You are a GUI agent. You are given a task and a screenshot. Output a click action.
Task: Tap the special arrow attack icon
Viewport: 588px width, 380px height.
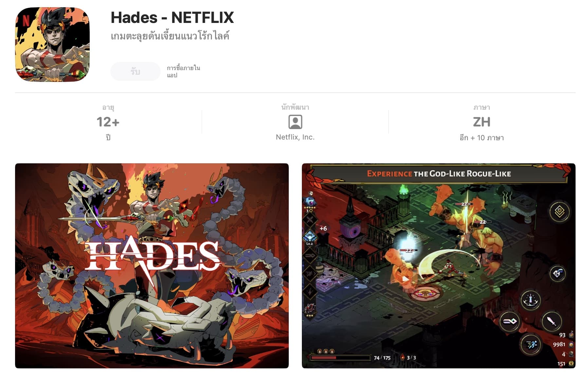point(510,321)
